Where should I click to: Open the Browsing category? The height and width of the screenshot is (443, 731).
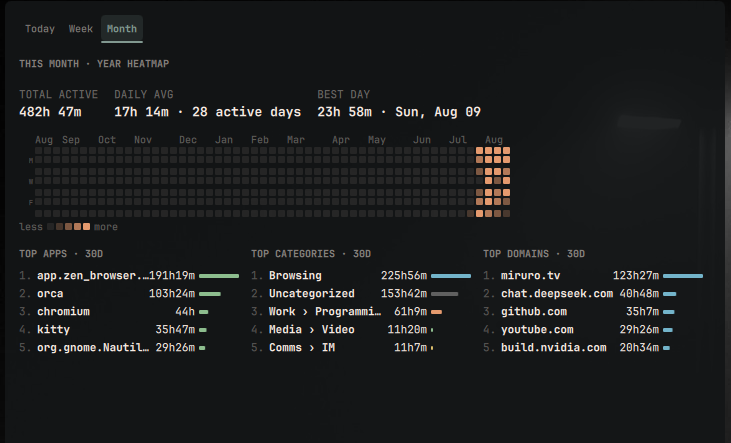coord(361,276)
